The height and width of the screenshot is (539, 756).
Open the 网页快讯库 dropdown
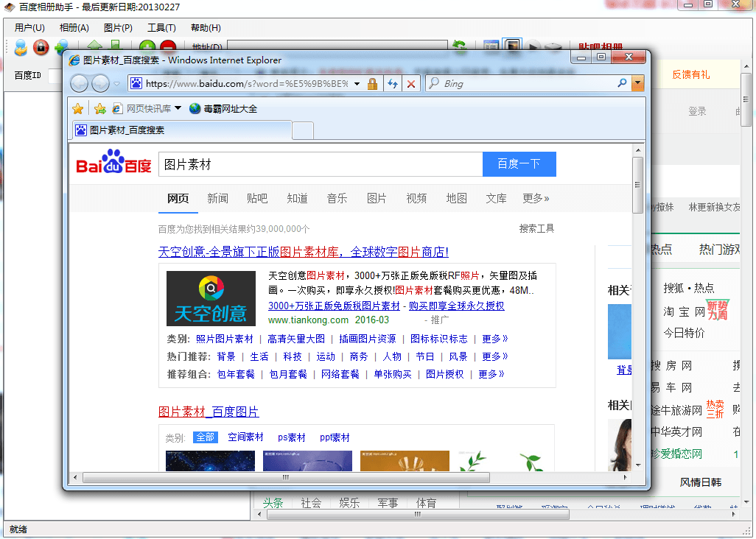coord(178,108)
